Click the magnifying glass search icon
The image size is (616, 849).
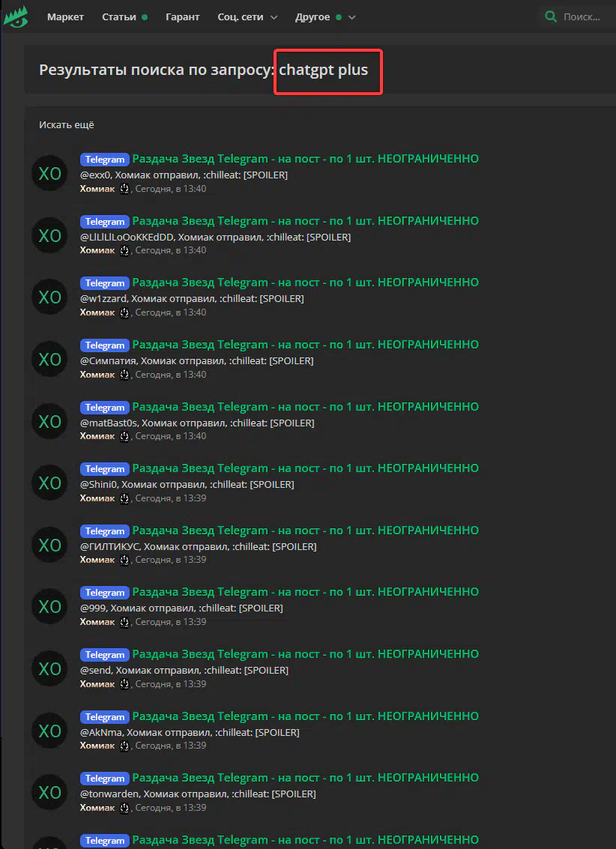(551, 16)
